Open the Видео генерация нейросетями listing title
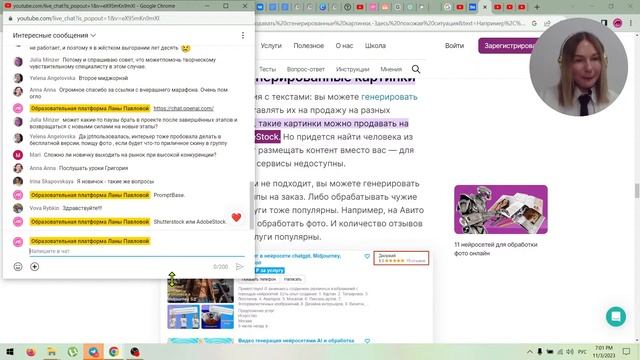640x360 pixels. (x=296, y=341)
